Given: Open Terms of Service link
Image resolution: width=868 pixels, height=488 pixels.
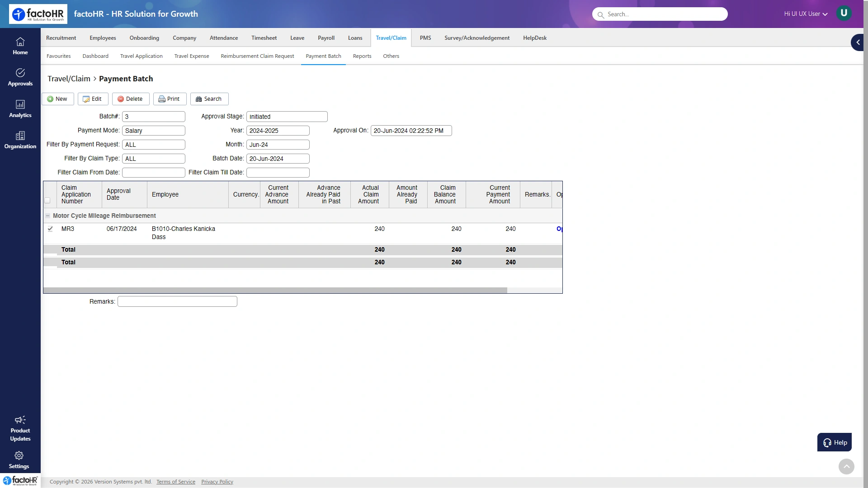Looking at the screenshot, I should (x=176, y=482).
